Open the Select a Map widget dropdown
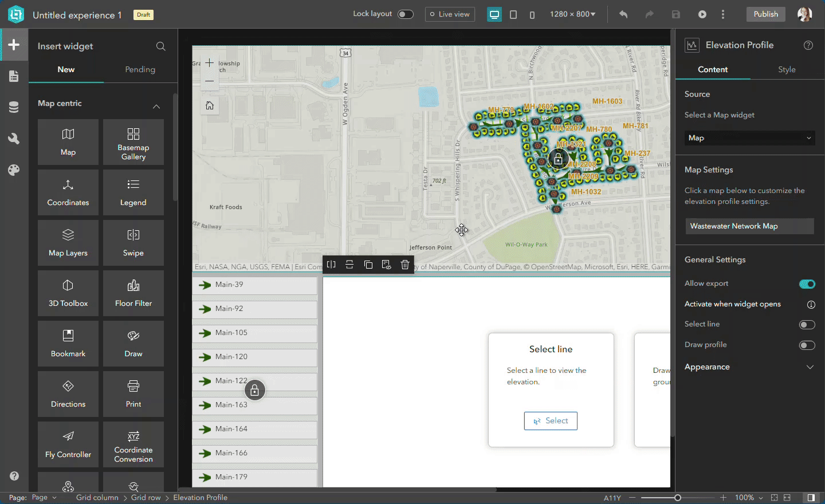Viewport: 825px width, 504px height. click(749, 137)
